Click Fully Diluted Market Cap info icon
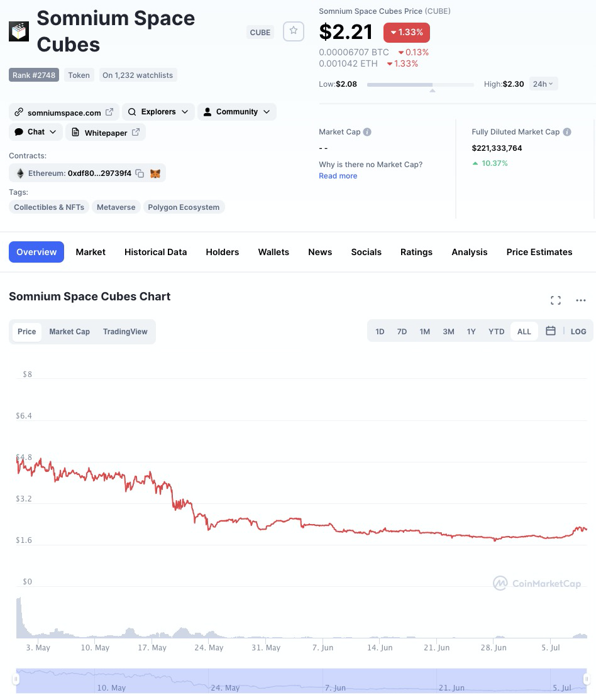The width and height of the screenshot is (596, 700). pyautogui.click(x=567, y=132)
